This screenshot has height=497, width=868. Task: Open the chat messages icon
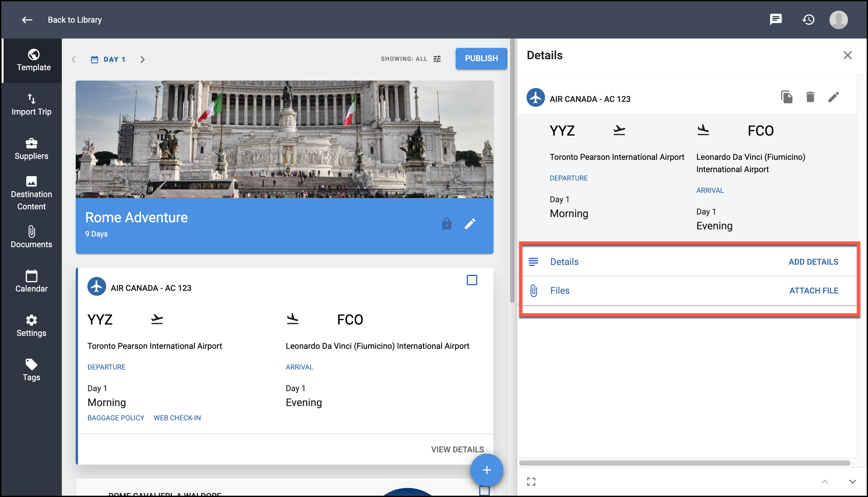(x=775, y=19)
